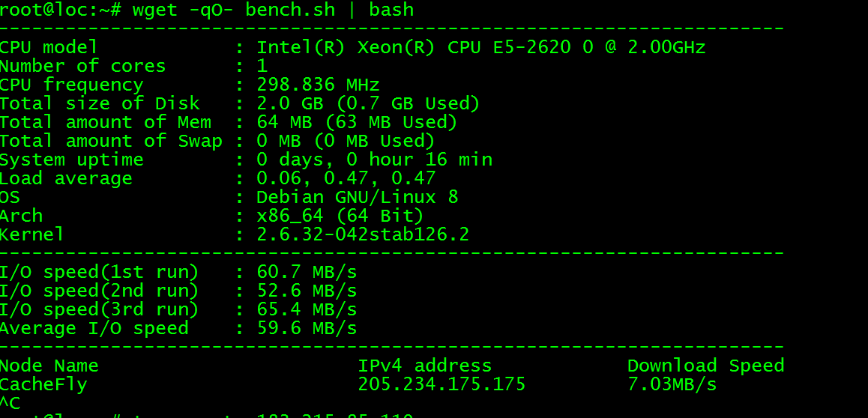Click the Intel Xeon E5-2620 CPU model text
This screenshot has height=418, width=868.
480,47
